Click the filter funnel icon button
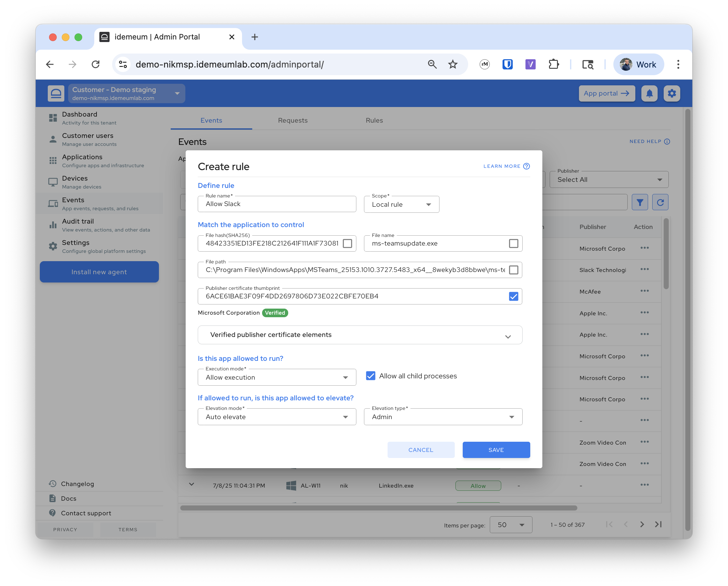The image size is (728, 586). 640,202
